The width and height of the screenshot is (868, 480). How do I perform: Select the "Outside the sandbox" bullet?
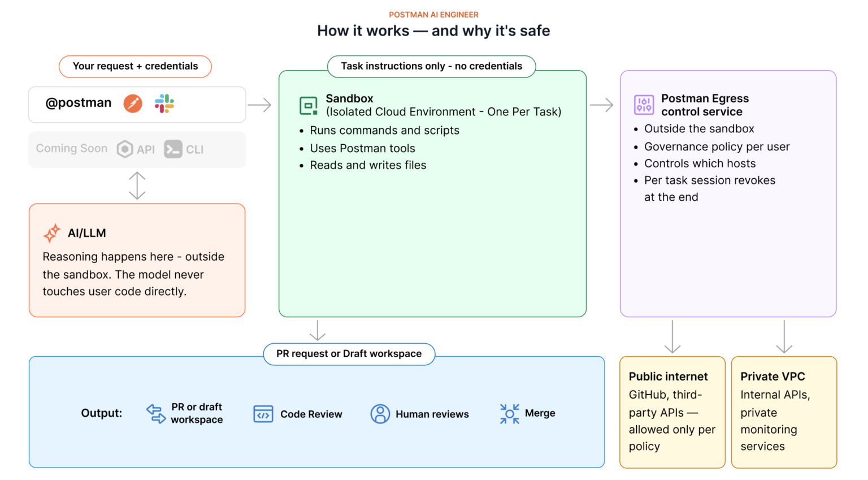(x=700, y=129)
